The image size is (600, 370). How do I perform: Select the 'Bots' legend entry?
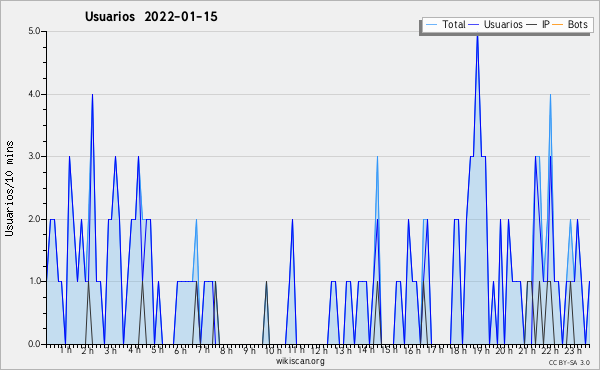[570, 24]
